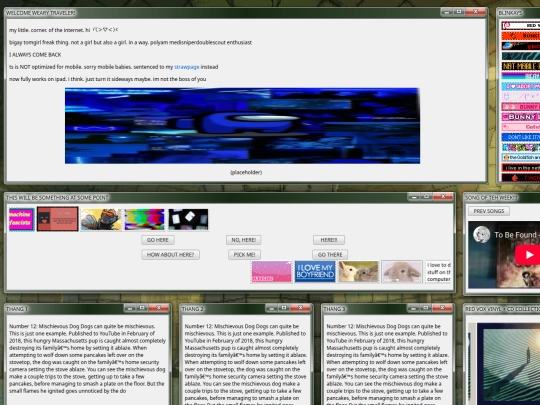Click the light pink Cute blinkie

521,127
